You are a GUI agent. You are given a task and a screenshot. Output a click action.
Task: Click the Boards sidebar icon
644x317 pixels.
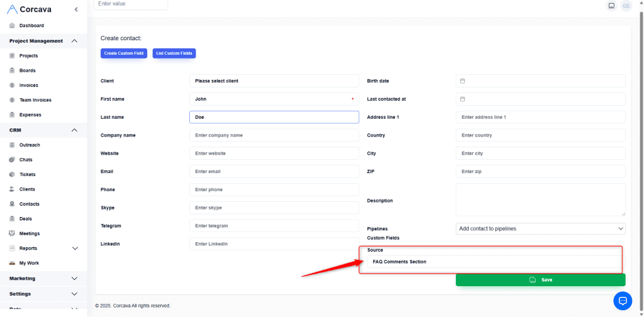(x=12, y=70)
